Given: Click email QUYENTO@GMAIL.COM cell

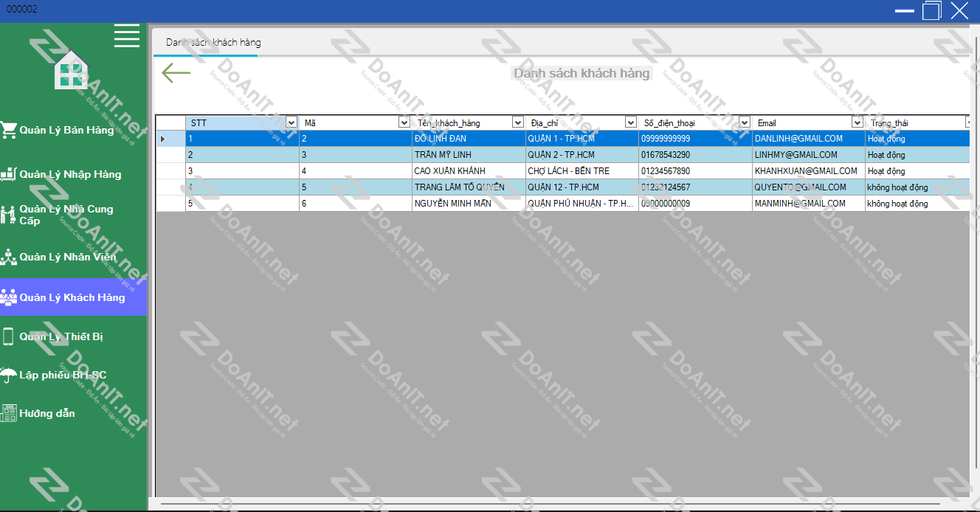Looking at the screenshot, I should point(809,187).
